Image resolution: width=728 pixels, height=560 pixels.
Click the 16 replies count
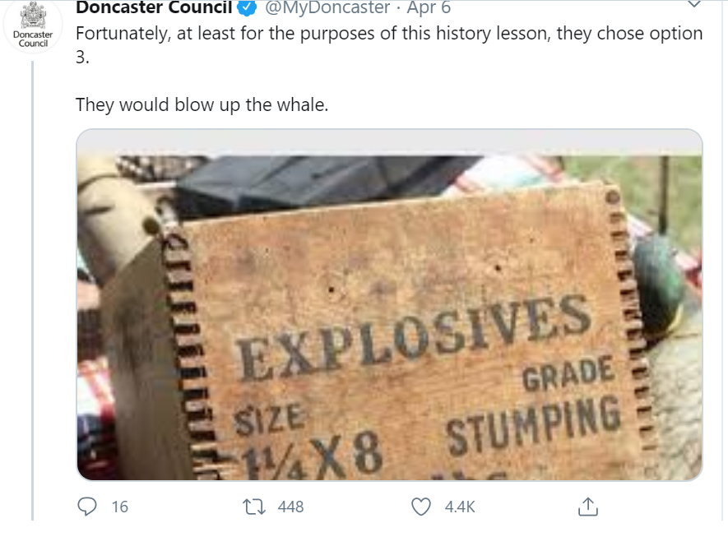(x=120, y=507)
